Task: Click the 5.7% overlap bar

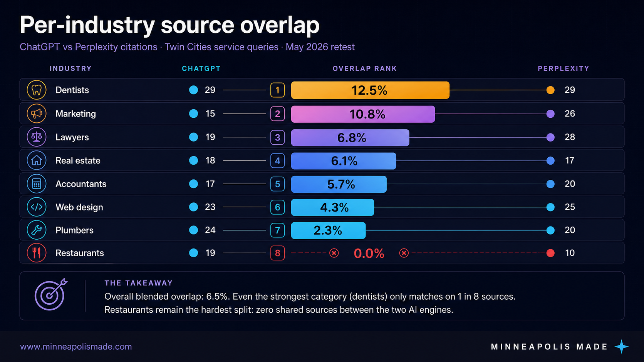Action: (339, 184)
